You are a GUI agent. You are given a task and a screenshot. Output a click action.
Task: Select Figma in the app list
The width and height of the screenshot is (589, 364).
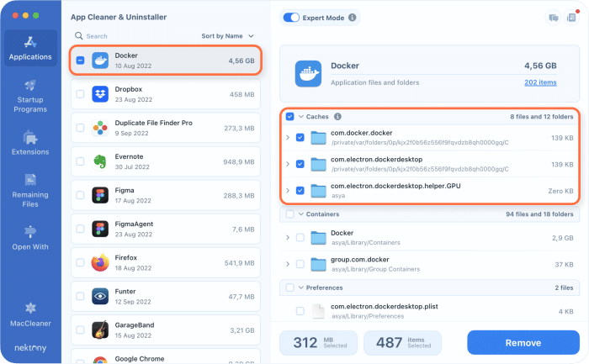pos(166,195)
